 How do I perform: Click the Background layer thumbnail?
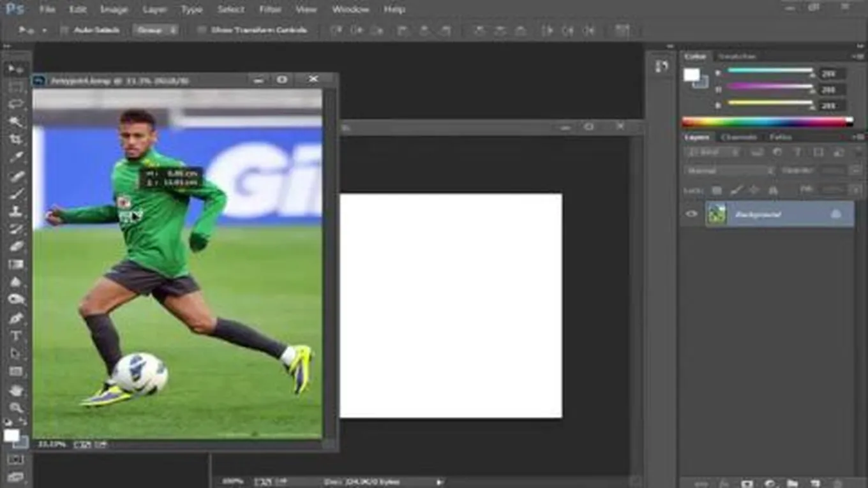(717, 214)
